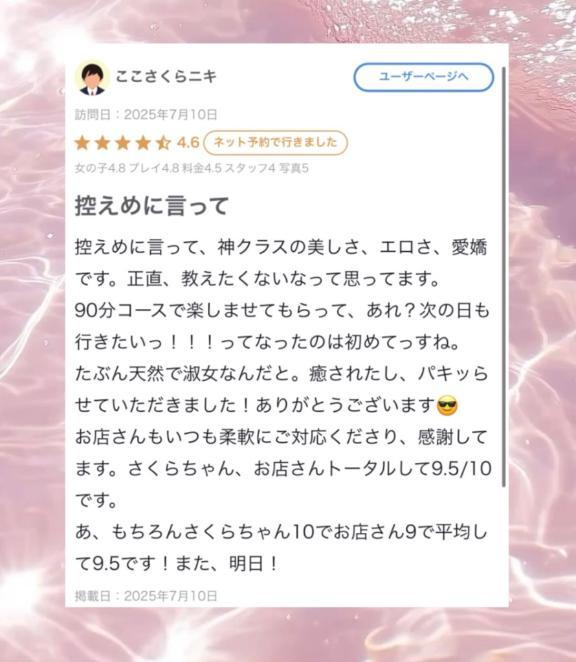Image resolution: width=576 pixels, height=662 pixels.
Task: Click the 料金4.5 sub-rating
Action: (x=202, y=168)
